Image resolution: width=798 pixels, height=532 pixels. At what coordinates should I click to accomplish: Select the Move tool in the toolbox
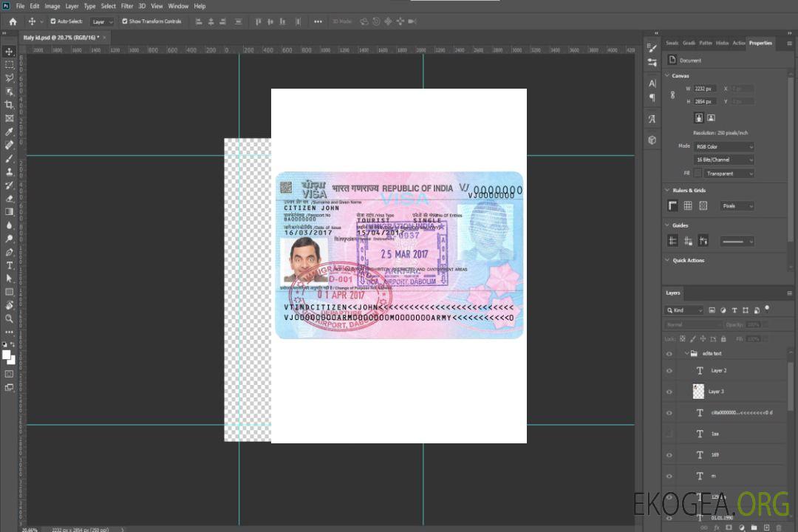point(9,52)
